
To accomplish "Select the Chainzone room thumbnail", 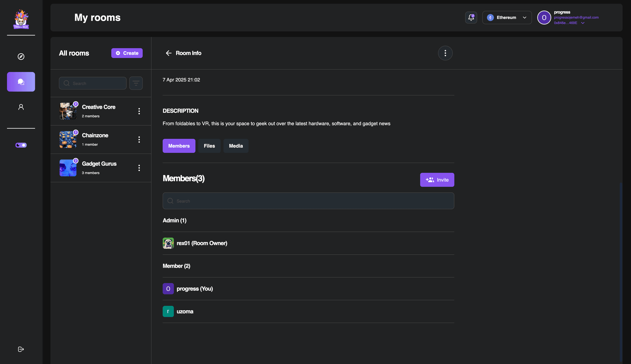I will [68, 140].
